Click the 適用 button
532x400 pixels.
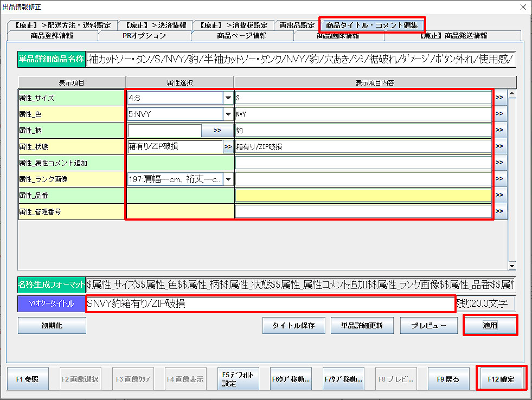[490, 326]
